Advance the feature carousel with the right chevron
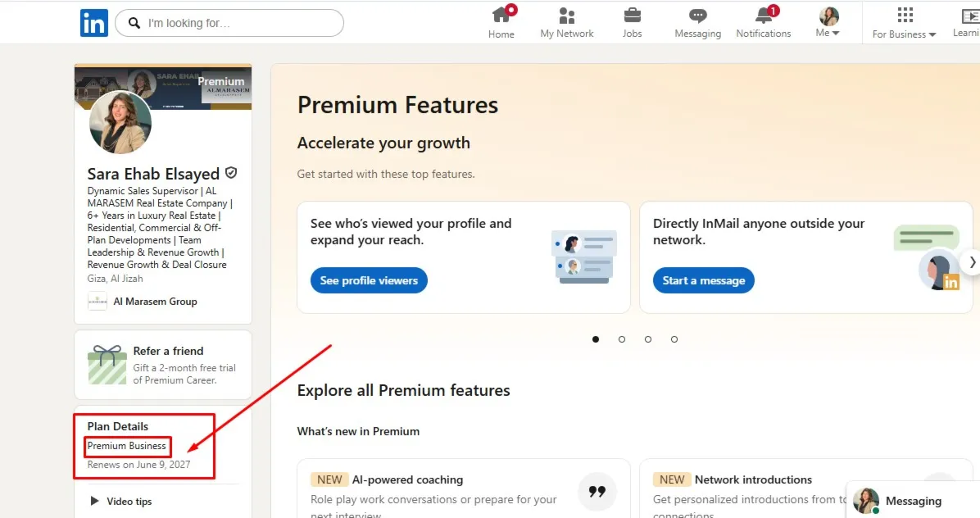This screenshot has width=980, height=518. tap(972, 262)
